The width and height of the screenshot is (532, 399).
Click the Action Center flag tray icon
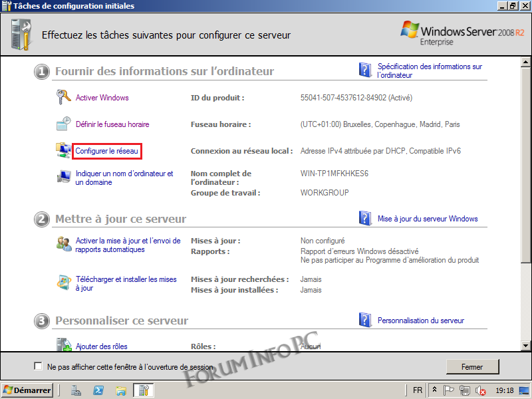point(448,390)
